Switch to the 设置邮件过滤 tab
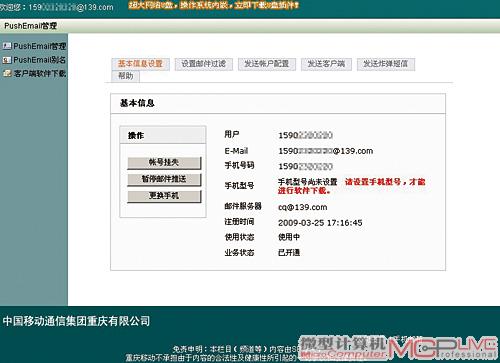 pos(203,64)
